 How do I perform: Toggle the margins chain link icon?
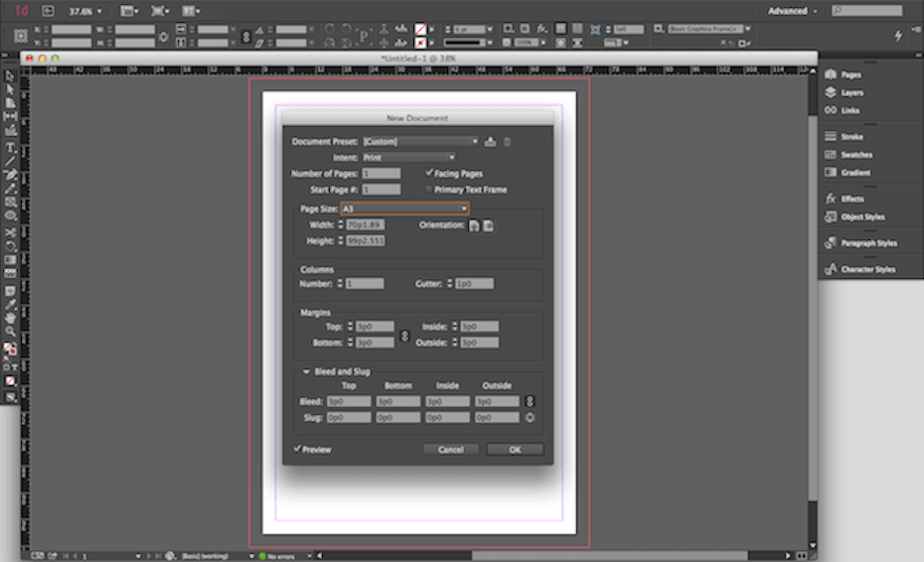[x=404, y=335]
